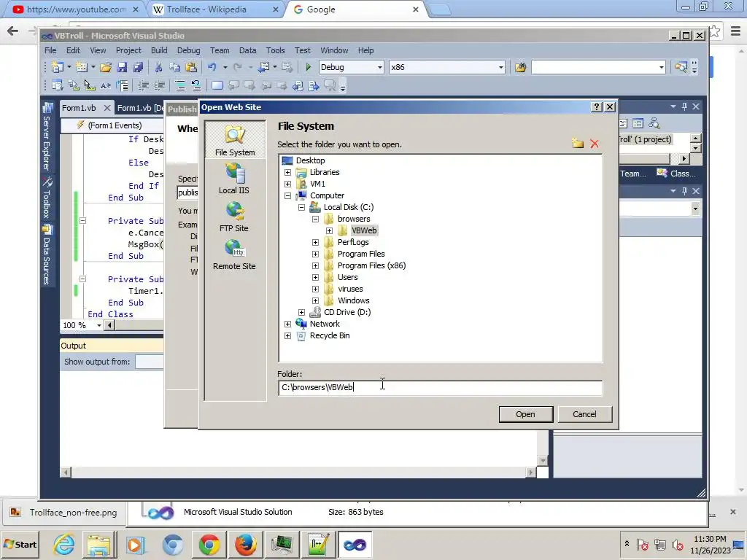Viewport: 747px width, 560px height.
Task: Click the red Delete X icon
Action: pyautogui.click(x=595, y=144)
